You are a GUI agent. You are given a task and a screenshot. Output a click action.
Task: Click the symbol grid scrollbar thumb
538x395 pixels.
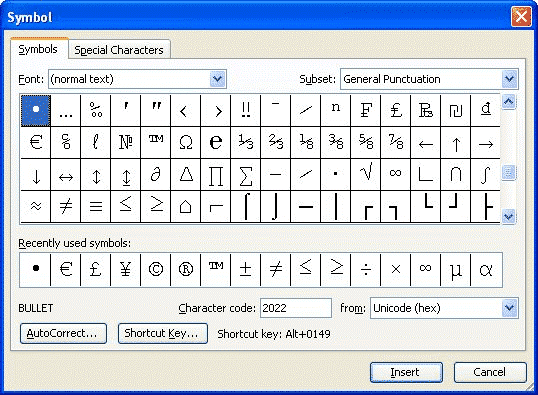pos(508,173)
